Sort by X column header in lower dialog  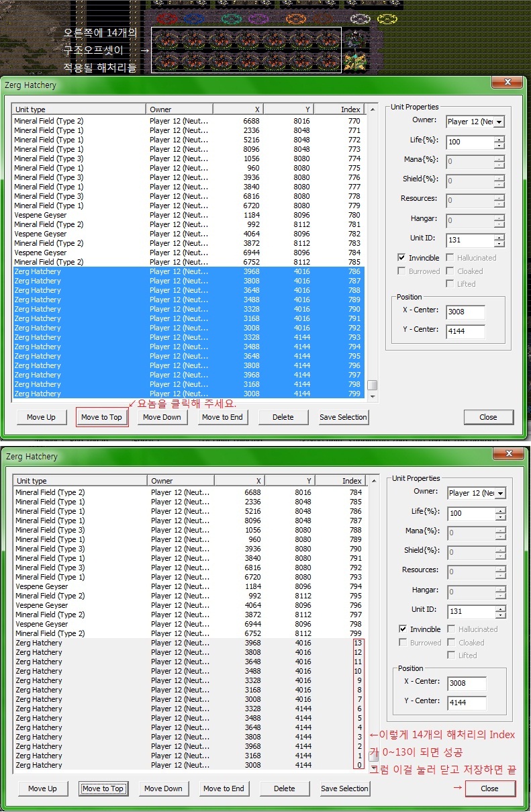240,481
